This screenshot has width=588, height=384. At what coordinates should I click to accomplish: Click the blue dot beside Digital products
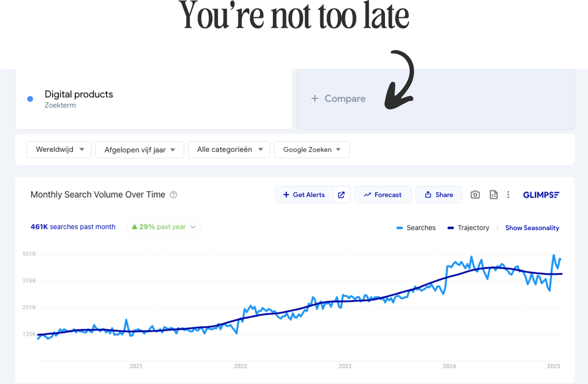[30, 99]
